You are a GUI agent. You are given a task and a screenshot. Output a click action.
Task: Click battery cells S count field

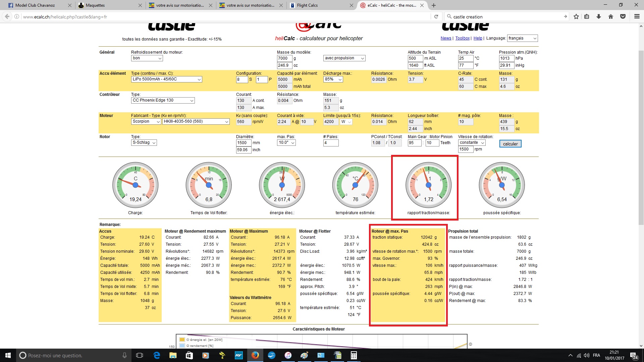[x=242, y=79]
